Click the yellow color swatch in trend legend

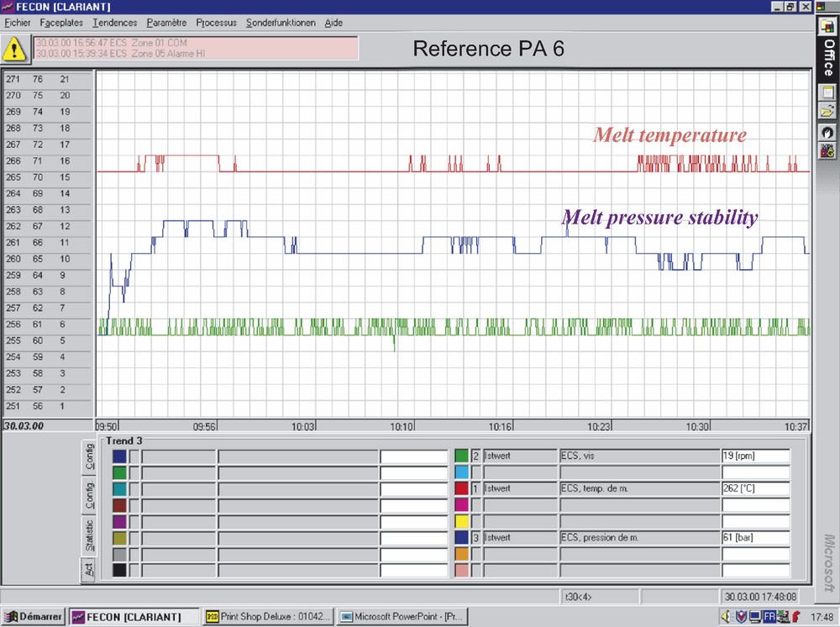coord(461,521)
